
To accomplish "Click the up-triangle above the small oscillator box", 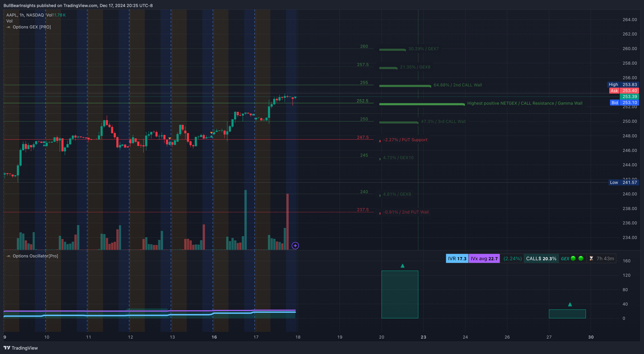I will coord(570,304).
